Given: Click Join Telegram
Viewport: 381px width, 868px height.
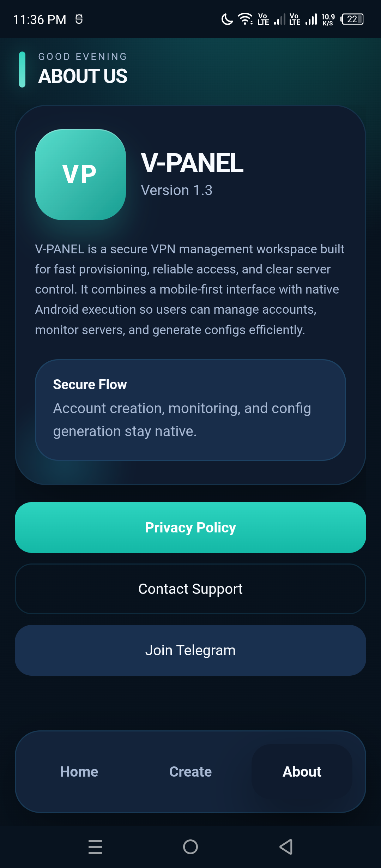Looking at the screenshot, I should pos(190,650).
